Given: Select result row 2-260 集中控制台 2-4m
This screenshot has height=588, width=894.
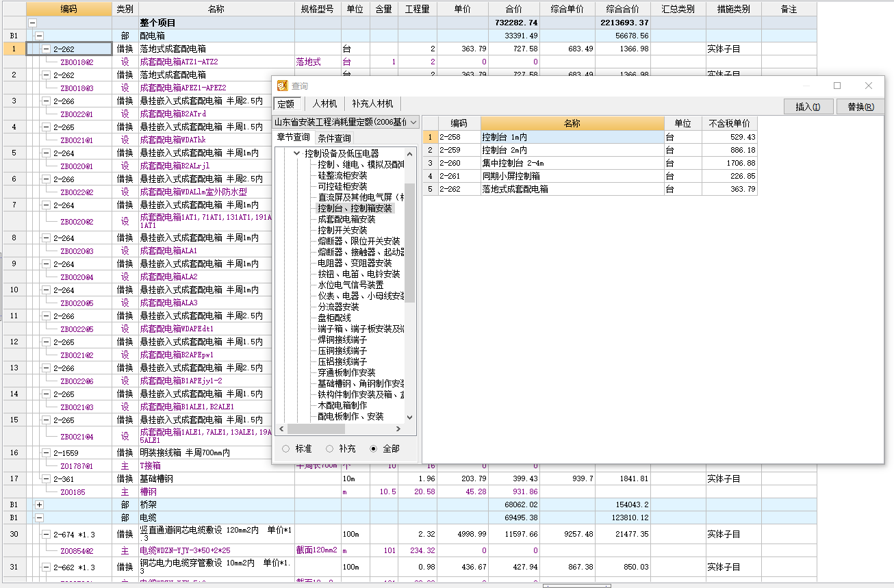Looking at the screenshot, I should point(589,163).
